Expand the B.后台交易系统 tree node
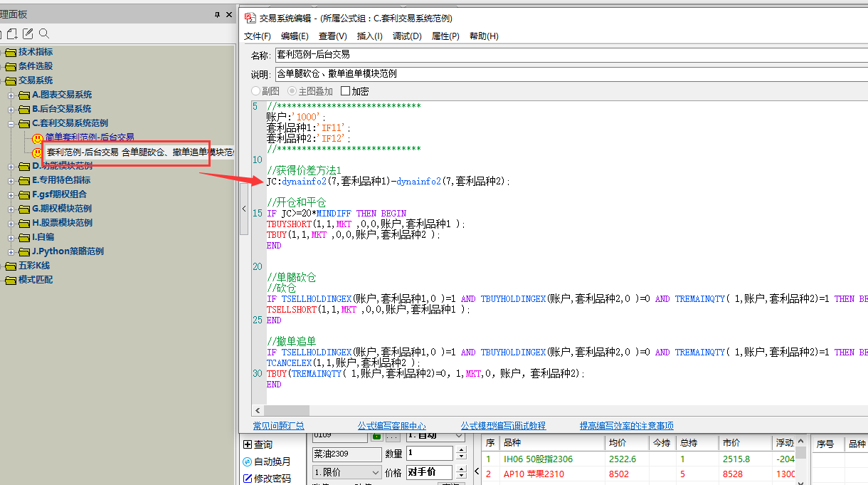868x485 pixels. tap(11, 109)
